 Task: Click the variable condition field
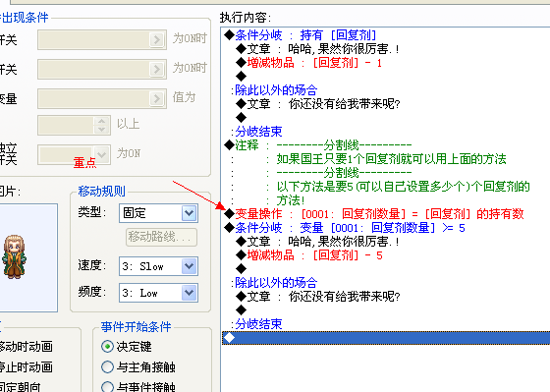(x=102, y=98)
